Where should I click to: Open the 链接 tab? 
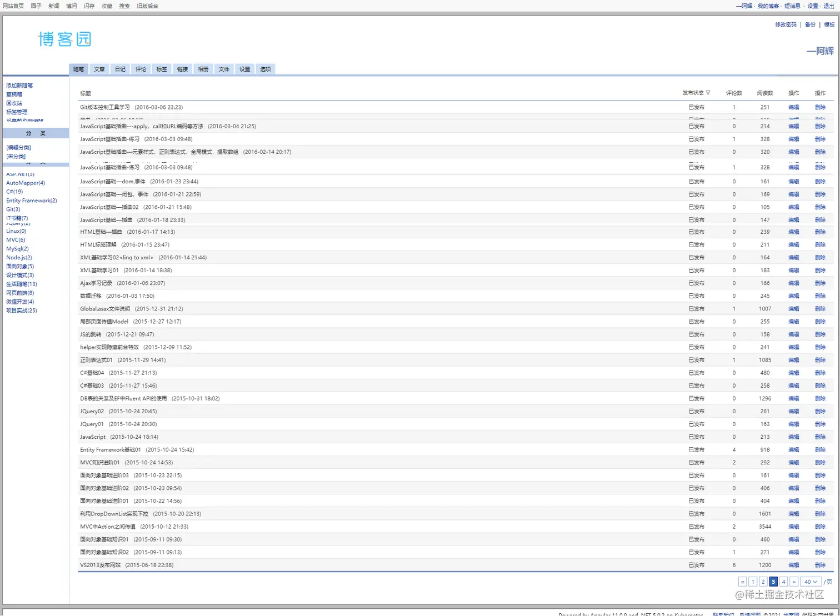coord(182,69)
